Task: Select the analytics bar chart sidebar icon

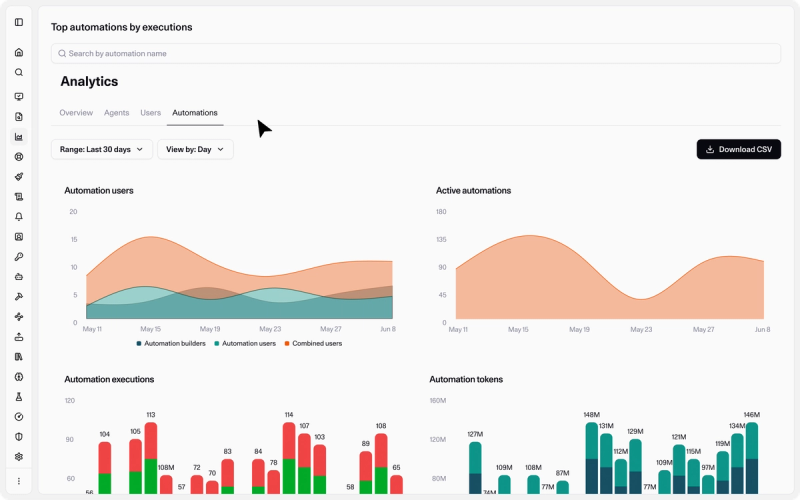Action: (19, 137)
